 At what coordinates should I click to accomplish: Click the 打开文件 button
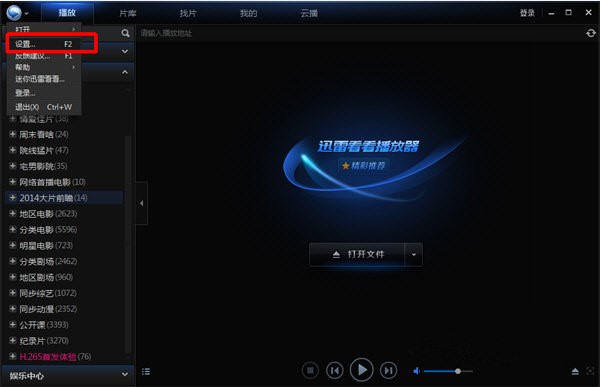[x=357, y=254]
